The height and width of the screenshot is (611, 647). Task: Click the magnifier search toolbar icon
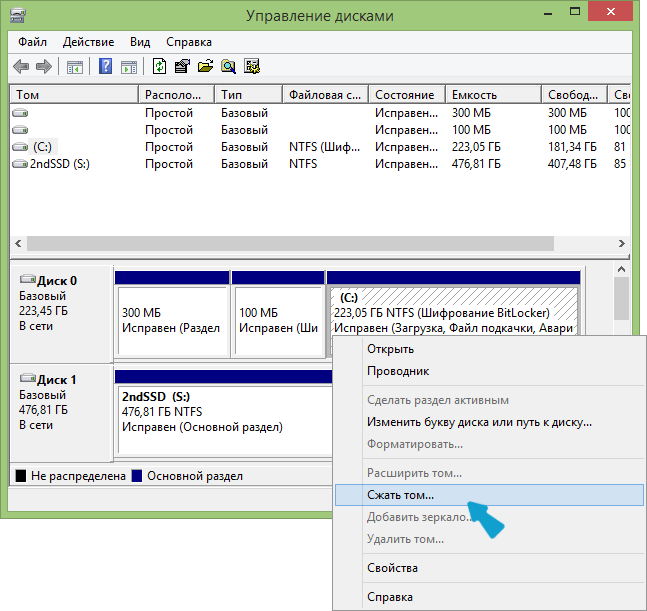click(228, 66)
